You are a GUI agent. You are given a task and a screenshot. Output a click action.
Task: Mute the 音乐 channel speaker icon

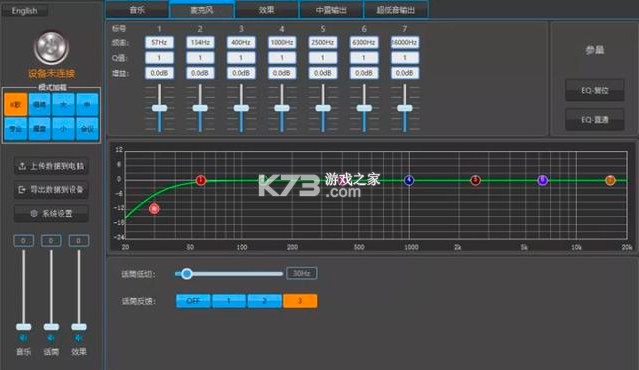click(23, 338)
